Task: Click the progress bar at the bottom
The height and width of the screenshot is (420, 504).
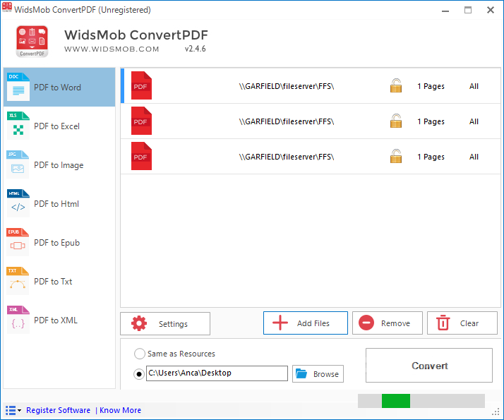Action: coord(421,401)
